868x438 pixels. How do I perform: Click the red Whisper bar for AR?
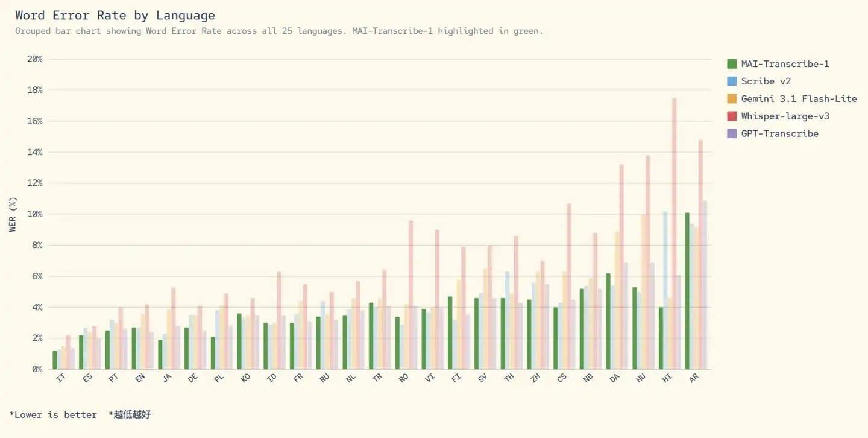point(701,255)
